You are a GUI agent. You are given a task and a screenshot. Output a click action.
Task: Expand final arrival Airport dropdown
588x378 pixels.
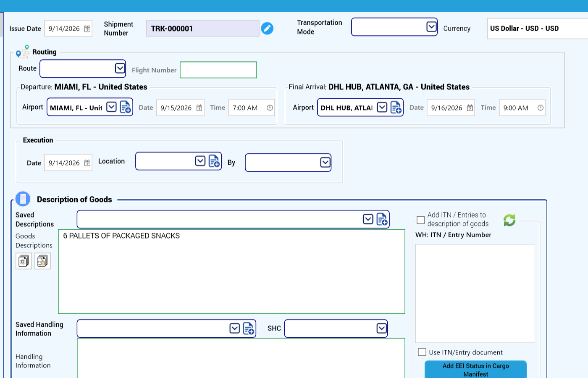[382, 107]
